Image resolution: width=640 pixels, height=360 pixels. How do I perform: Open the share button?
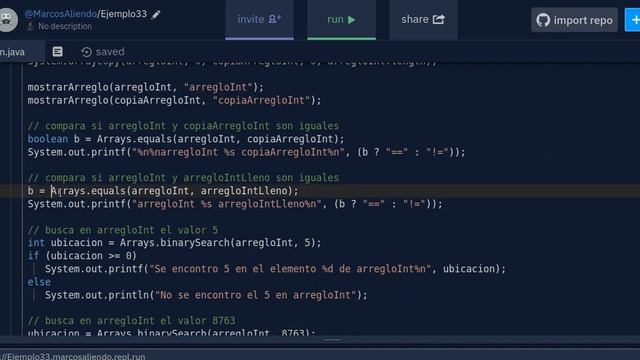point(423,19)
